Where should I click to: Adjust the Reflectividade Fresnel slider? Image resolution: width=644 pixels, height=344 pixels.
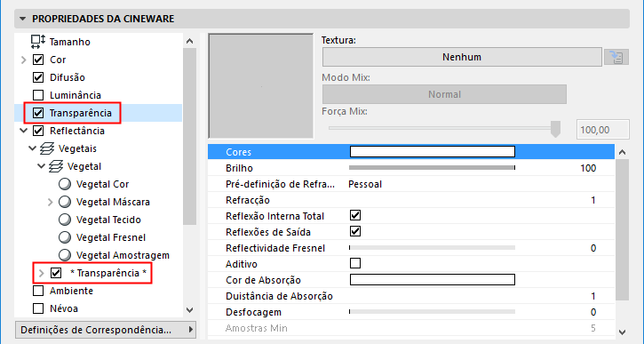(432, 248)
